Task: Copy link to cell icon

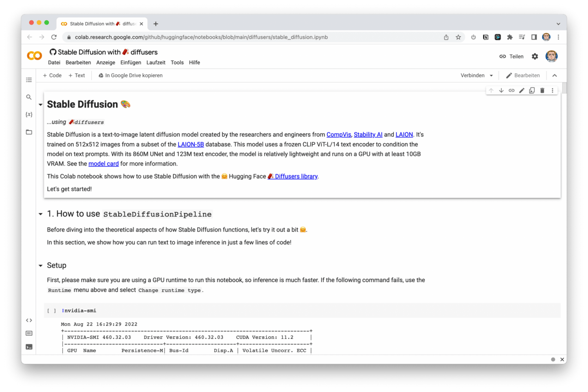Action: pyautogui.click(x=512, y=90)
